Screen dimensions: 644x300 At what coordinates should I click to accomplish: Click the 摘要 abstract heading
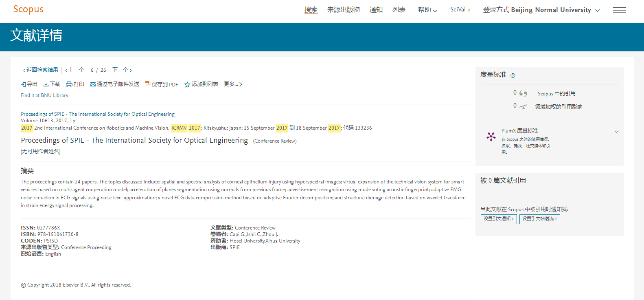27,171
